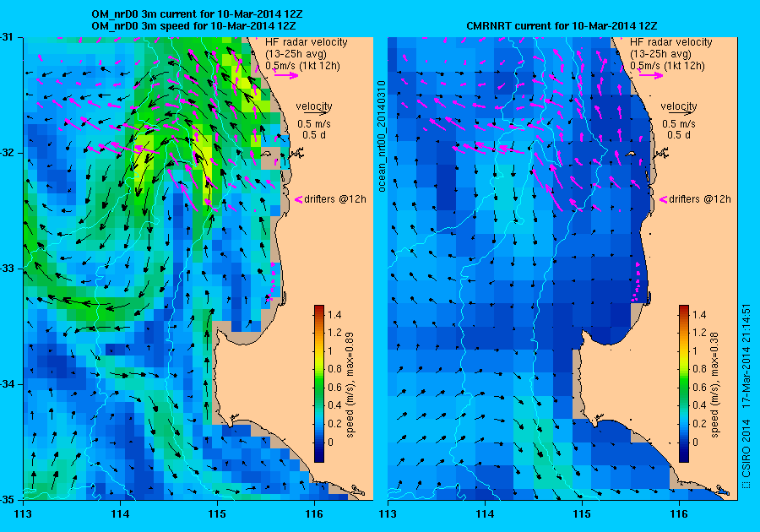Click the right panel title 'CMRNRT current for 10-Mar-2014 12Z'

562,26
